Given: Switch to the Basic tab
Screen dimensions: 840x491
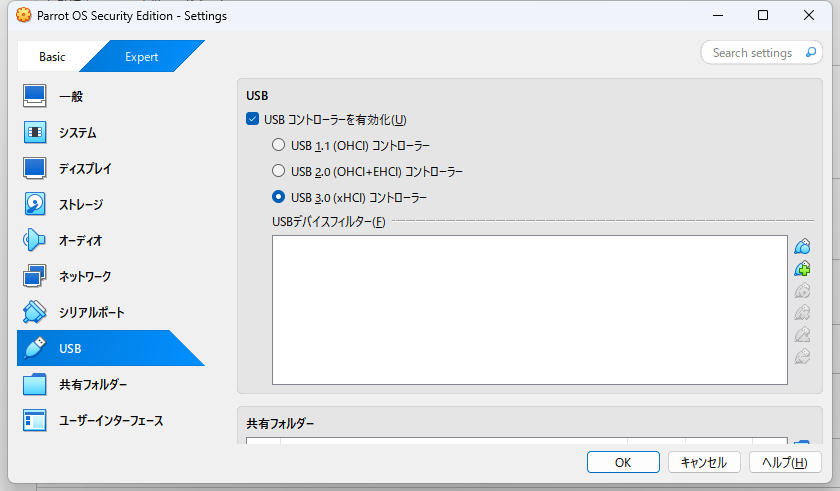Looking at the screenshot, I should pyautogui.click(x=52, y=57).
